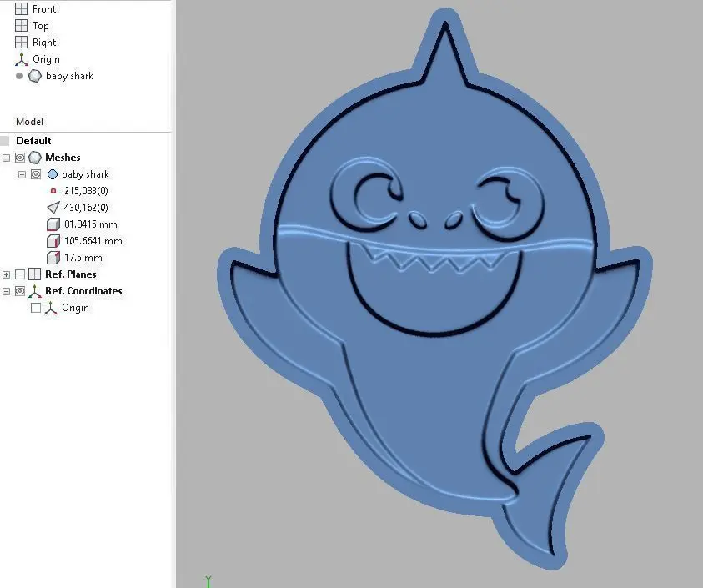Click the Origin axes icon at top
The height and width of the screenshot is (588, 703).
coord(21,59)
